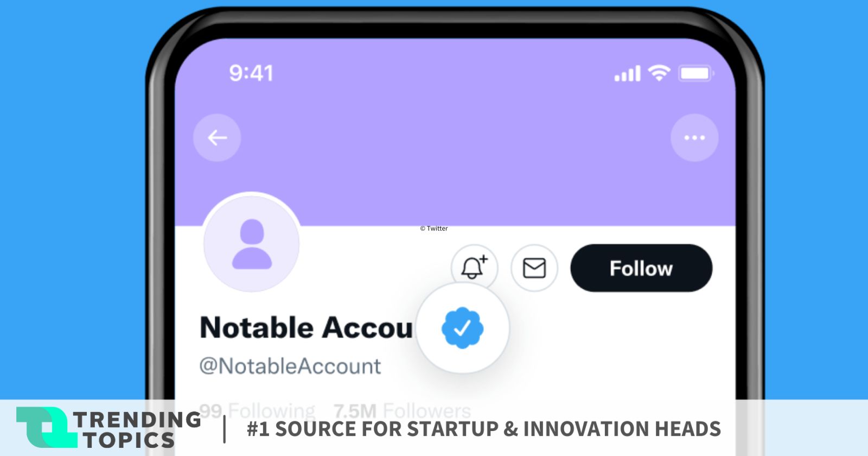This screenshot has width=868, height=456.
Task: Click the notification bell icon
Action: tap(474, 267)
